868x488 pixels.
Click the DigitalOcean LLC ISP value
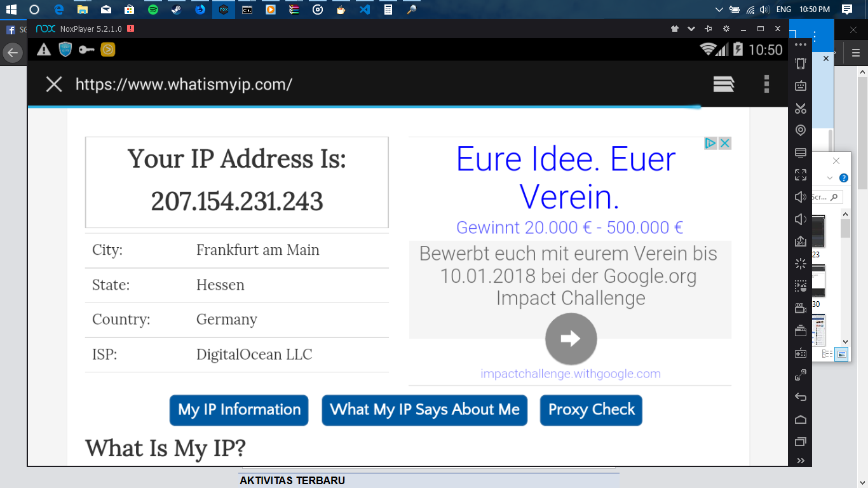[254, 354]
